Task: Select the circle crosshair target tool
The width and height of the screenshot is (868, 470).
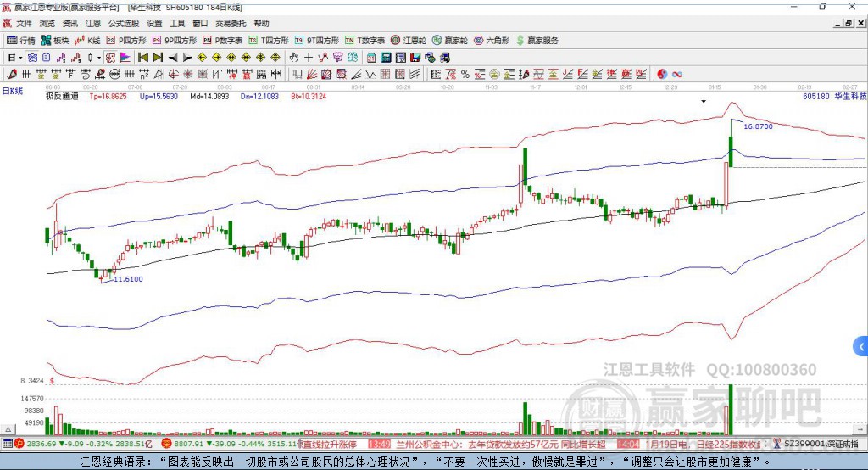Action: tap(173, 75)
